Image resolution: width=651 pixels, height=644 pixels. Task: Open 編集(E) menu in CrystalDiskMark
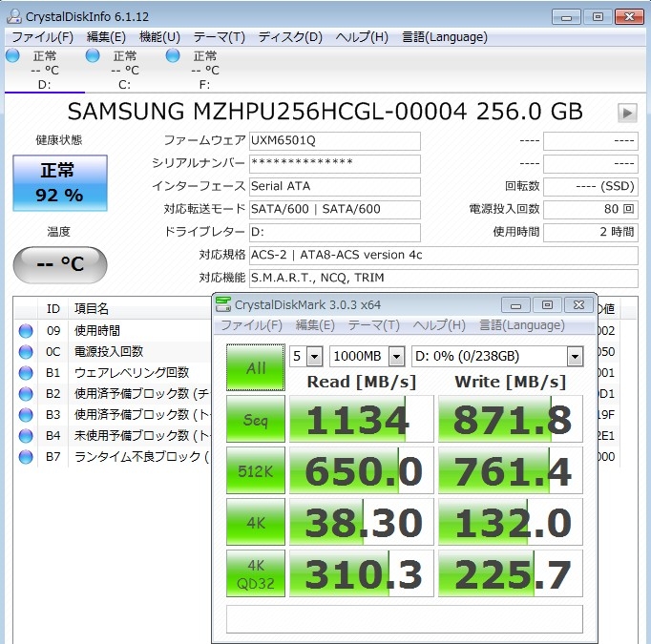point(315,325)
